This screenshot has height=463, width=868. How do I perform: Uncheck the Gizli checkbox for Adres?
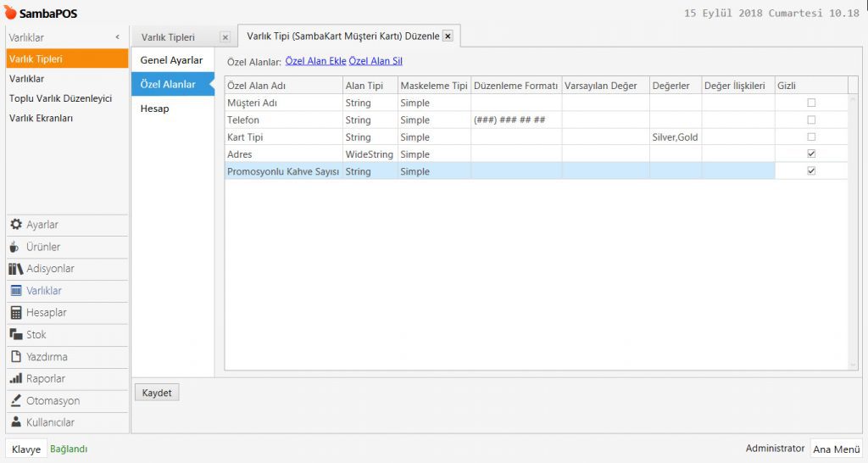pos(811,154)
